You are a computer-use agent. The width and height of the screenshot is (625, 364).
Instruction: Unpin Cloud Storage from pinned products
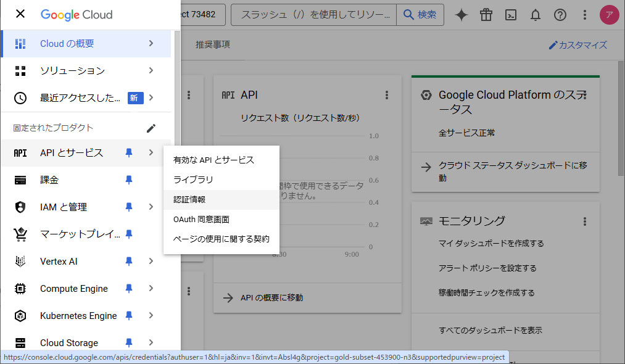point(129,342)
